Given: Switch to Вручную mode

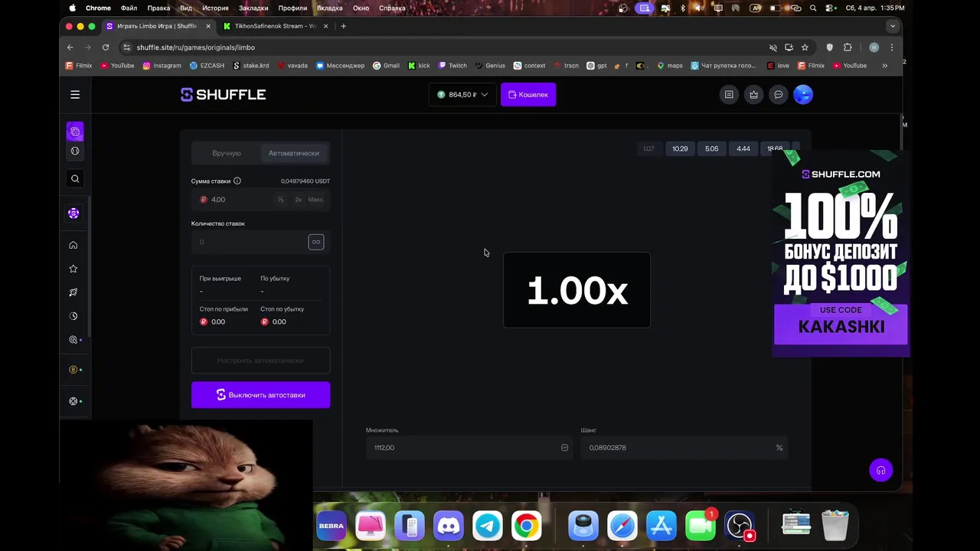Looking at the screenshot, I should point(227,153).
